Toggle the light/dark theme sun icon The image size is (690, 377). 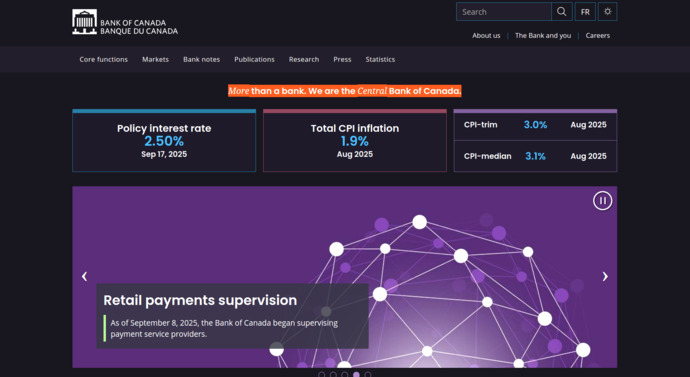point(608,12)
